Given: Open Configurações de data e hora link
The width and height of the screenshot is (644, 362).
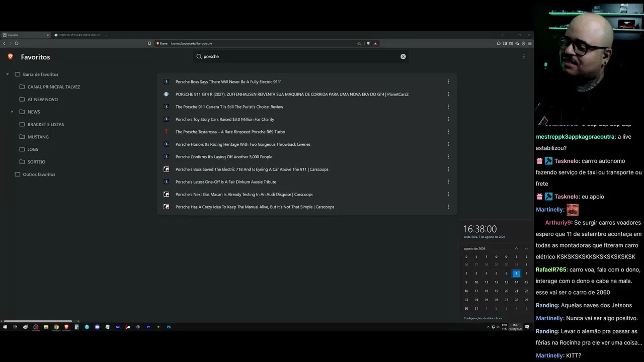Looking at the screenshot, I should (x=482, y=318).
